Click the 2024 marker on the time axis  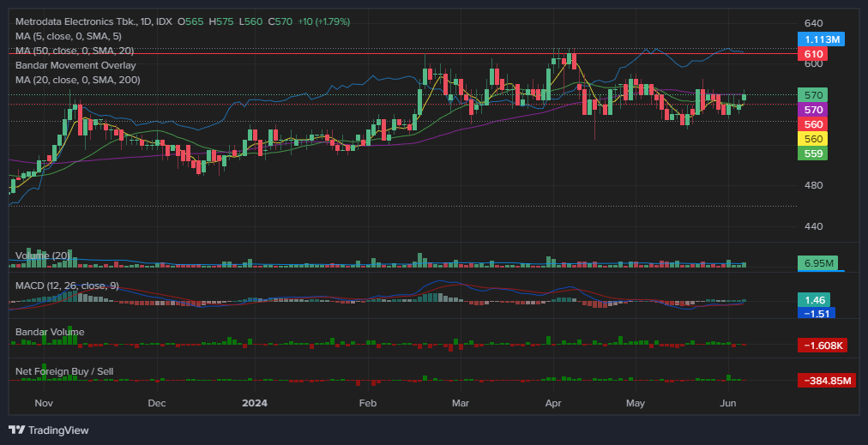255,402
